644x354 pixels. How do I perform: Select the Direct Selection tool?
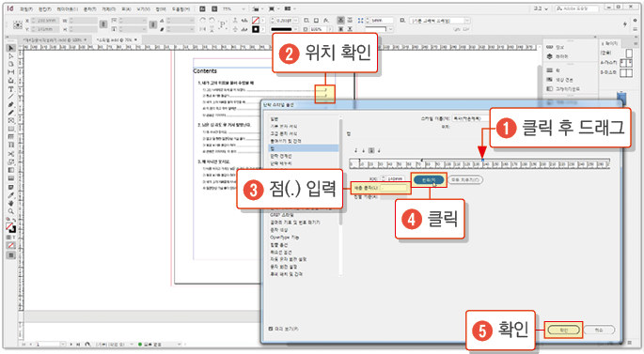point(11,56)
